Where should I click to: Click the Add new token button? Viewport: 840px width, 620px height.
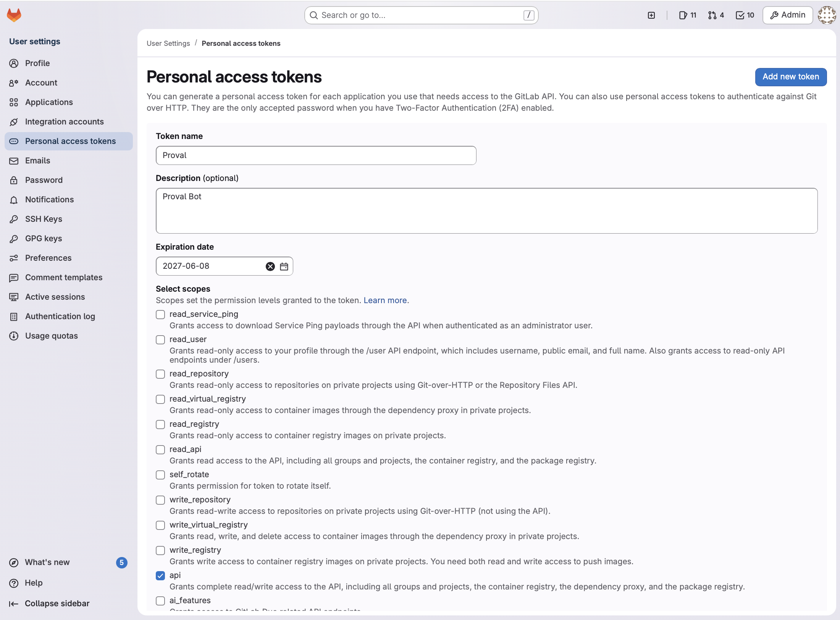point(791,77)
